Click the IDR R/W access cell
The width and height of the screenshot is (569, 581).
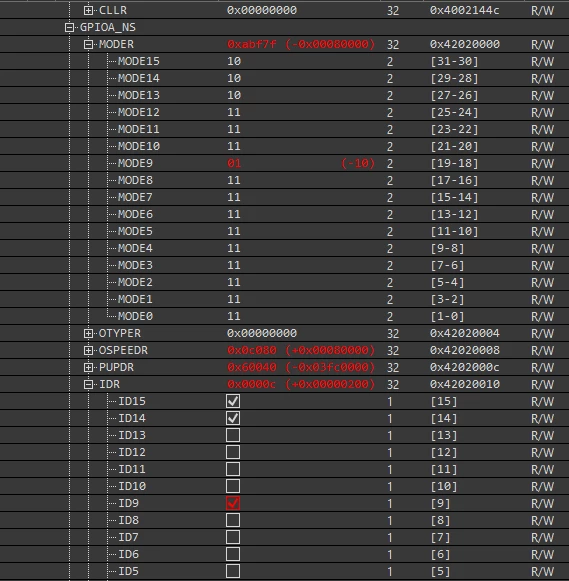click(x=543, y=385)
